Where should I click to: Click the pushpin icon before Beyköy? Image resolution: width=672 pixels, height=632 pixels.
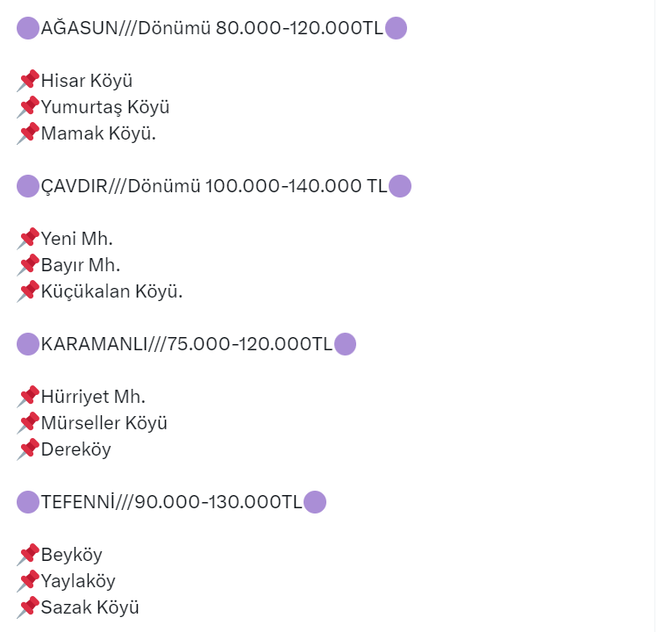(x=28, y=555)
